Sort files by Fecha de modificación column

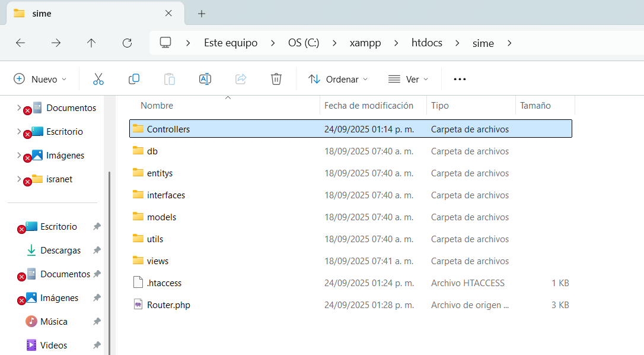(x=369, y=106)
